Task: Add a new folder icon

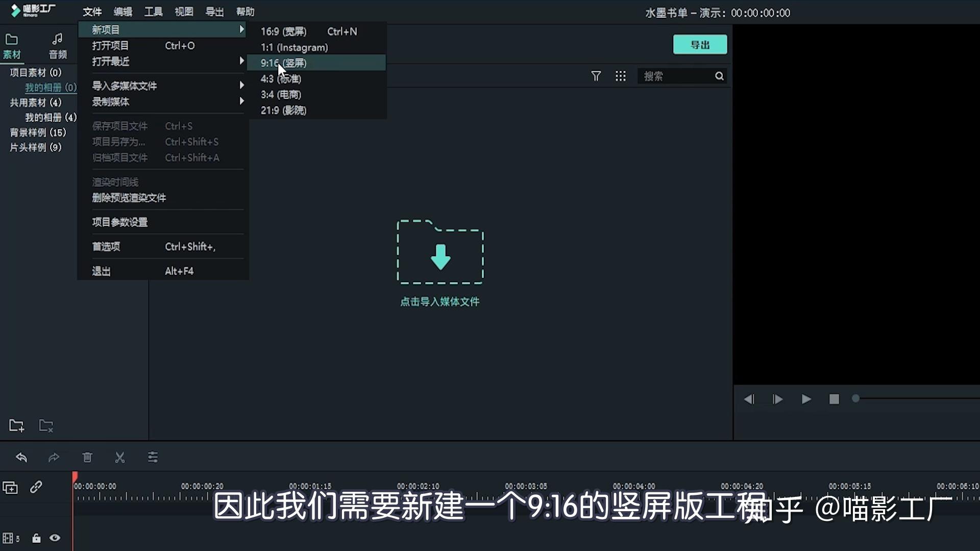Action: click(x=17, y=425)
